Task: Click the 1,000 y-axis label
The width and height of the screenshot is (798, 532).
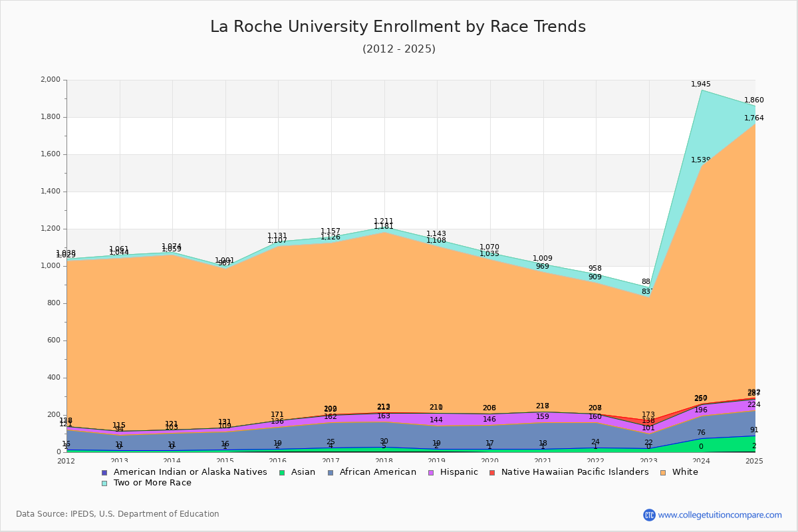Action: 51,266
